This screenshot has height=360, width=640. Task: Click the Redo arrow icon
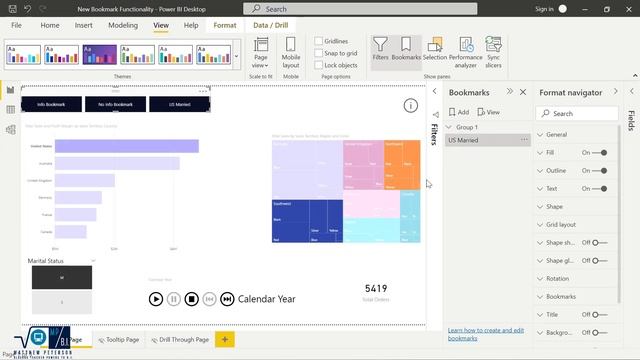click(x=42, y=9)
